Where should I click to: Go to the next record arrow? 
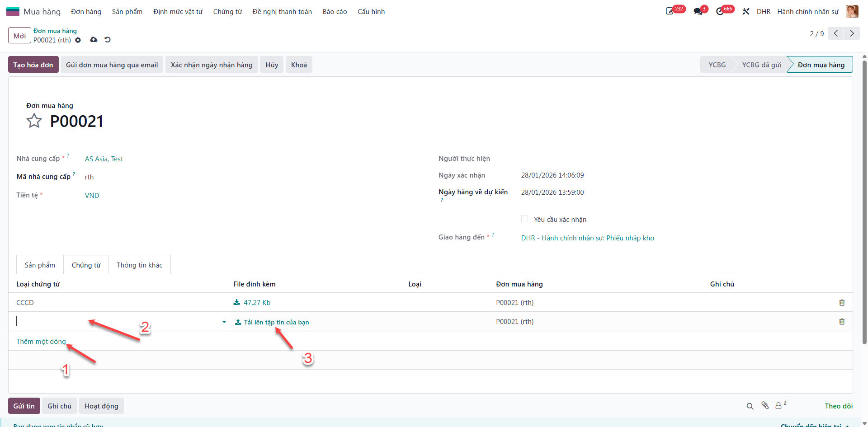point(852,33)
